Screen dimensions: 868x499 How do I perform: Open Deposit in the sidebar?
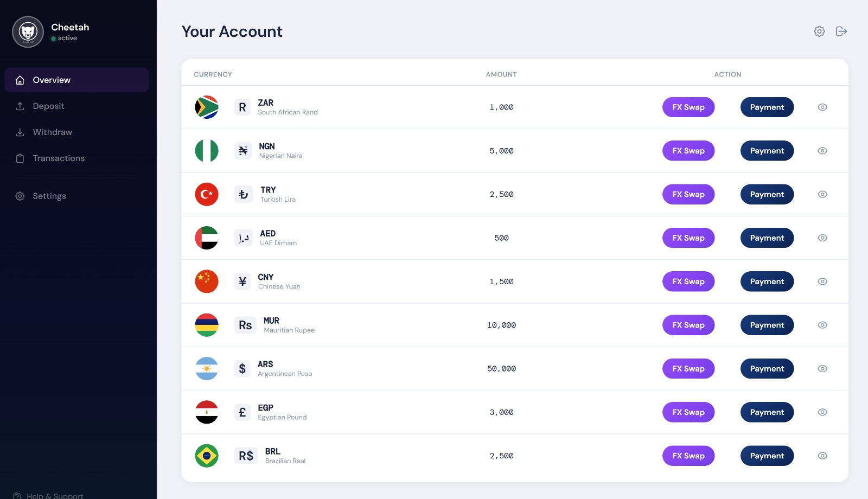(x=48, y=106)
